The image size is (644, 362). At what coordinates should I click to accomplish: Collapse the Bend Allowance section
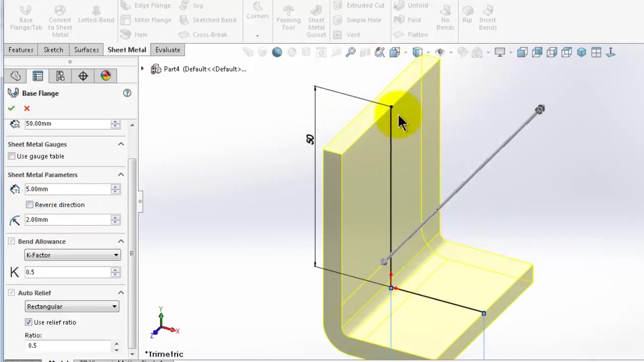click(121, 241)
